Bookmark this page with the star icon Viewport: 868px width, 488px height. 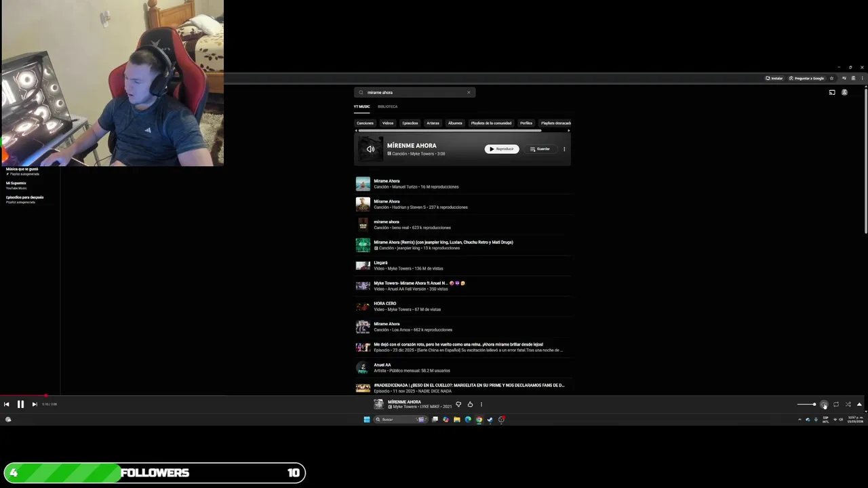click(x=831, y=78)
